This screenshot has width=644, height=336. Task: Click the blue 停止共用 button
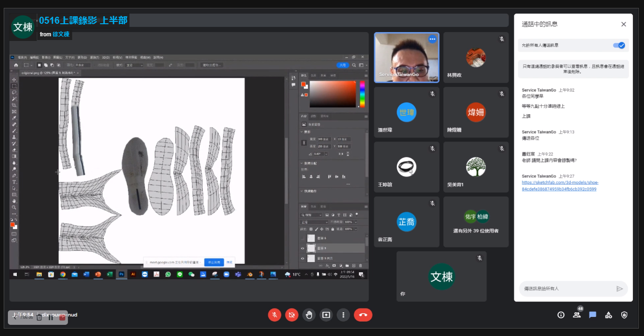coord(214,262)
